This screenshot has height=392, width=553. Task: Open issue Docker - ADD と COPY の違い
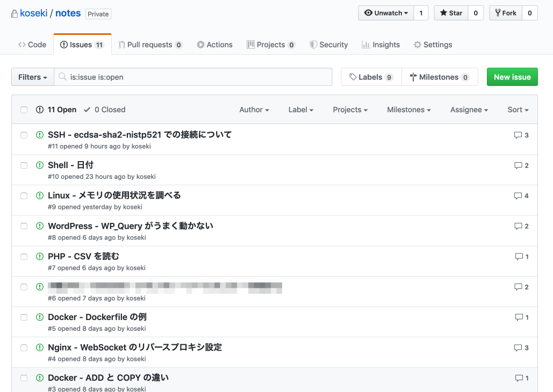point(108,378)
